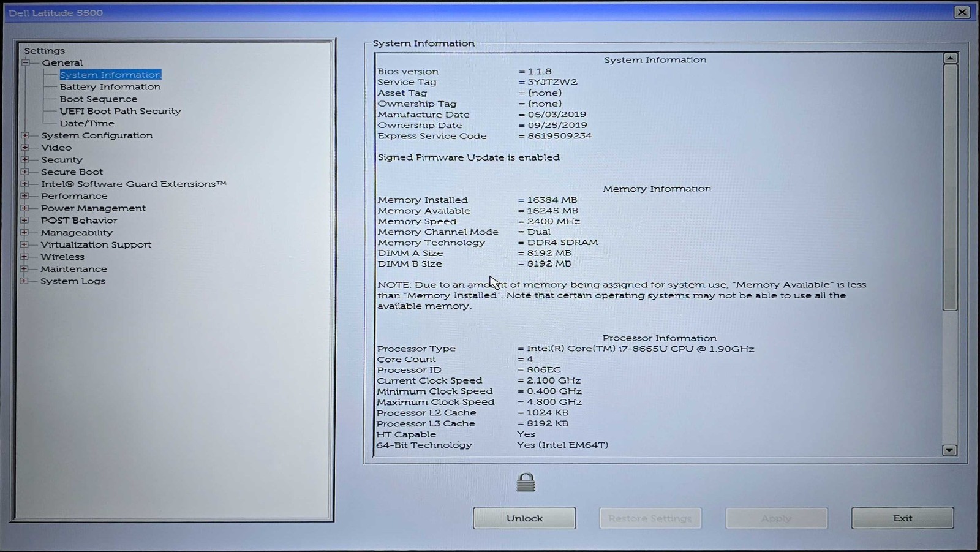Click Express Service Code 8619509234
Viewport: 980px width, 552px height.
[560, 136]
